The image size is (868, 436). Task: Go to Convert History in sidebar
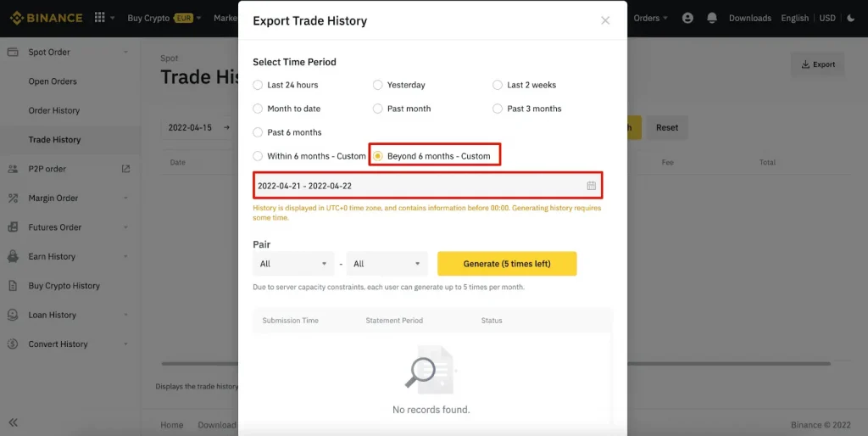58,344
